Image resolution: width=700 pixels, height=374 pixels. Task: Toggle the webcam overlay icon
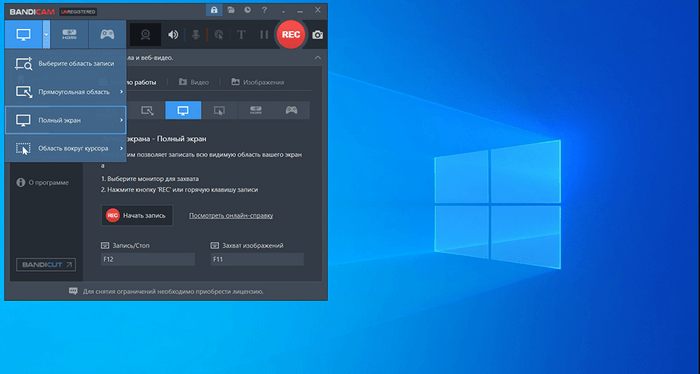[146, 35]
